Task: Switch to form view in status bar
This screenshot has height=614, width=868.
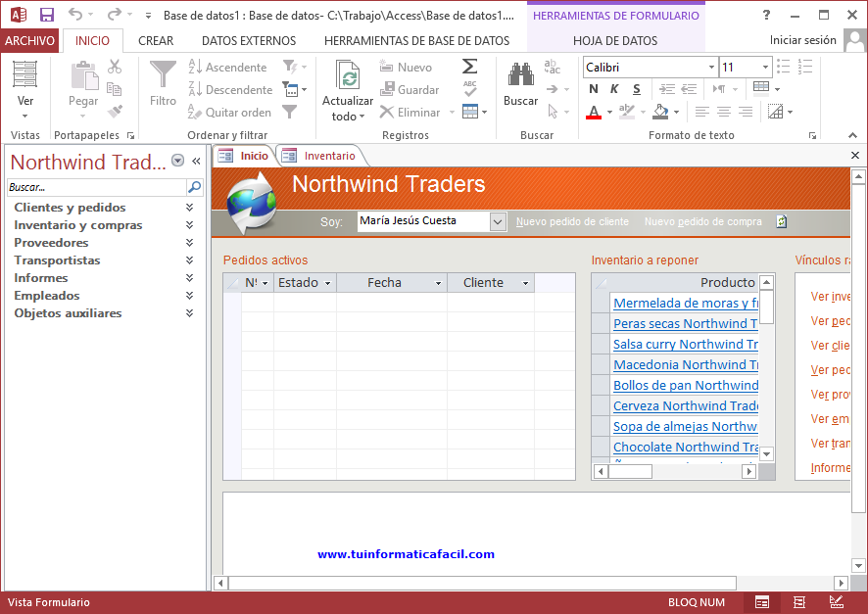Action: (762, 602)
